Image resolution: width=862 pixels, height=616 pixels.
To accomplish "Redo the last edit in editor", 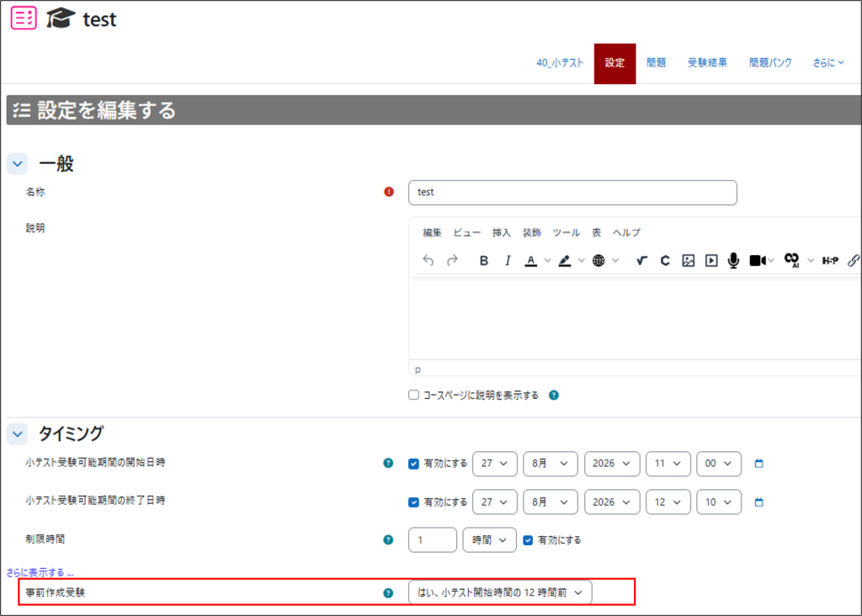I will (452, 261).
